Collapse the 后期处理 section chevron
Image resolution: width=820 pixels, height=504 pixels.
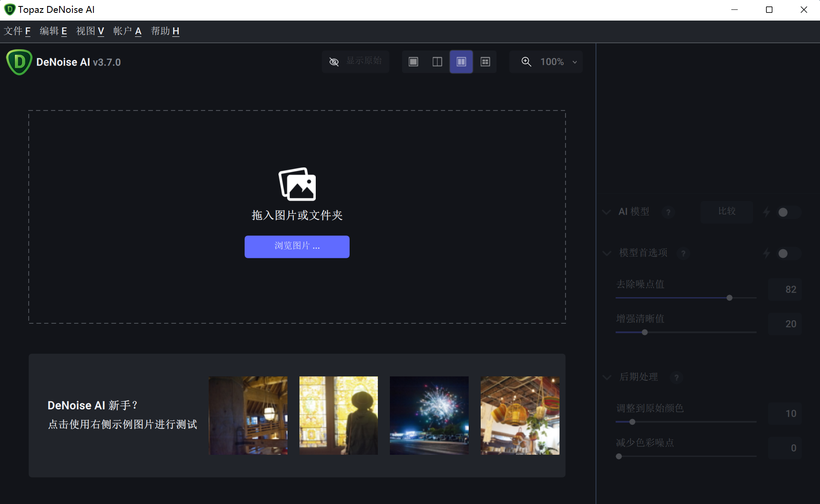point(607,377)
